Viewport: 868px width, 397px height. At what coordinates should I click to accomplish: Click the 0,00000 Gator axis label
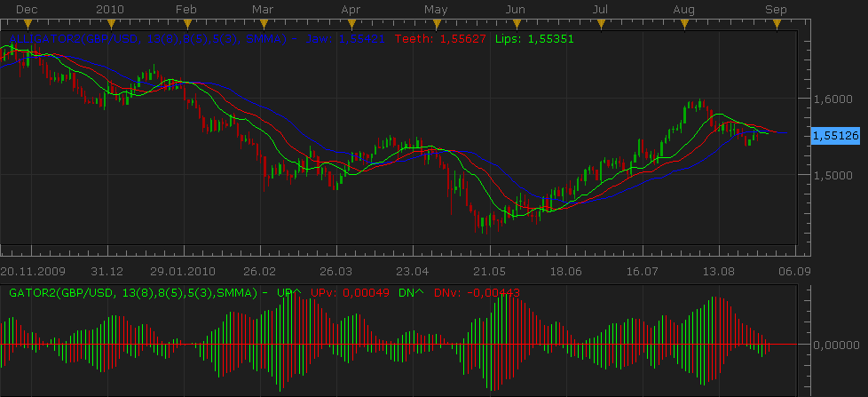(836, 345)
